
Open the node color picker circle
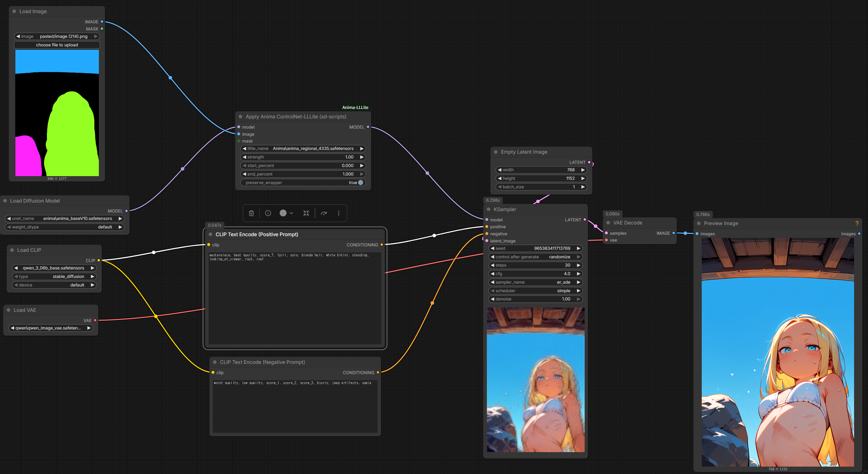pyautogui.click(x=283, y=213)
